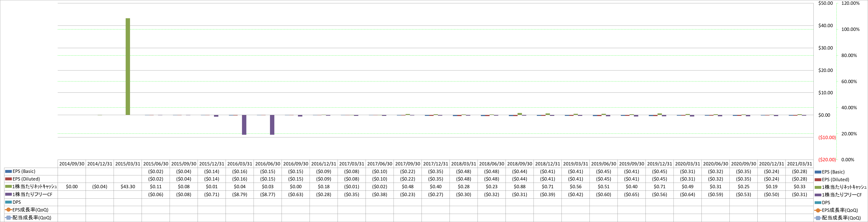Select the 配当成長率(QoQ) legend label at left

click(32, 218)
